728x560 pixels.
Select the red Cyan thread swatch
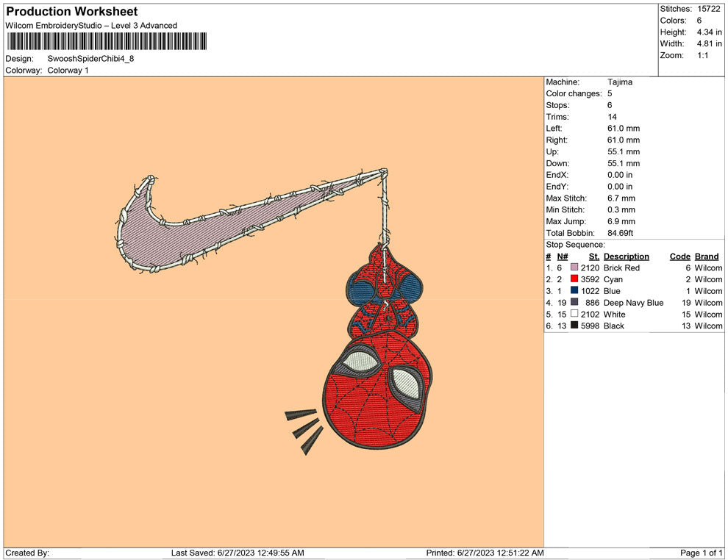574,280
